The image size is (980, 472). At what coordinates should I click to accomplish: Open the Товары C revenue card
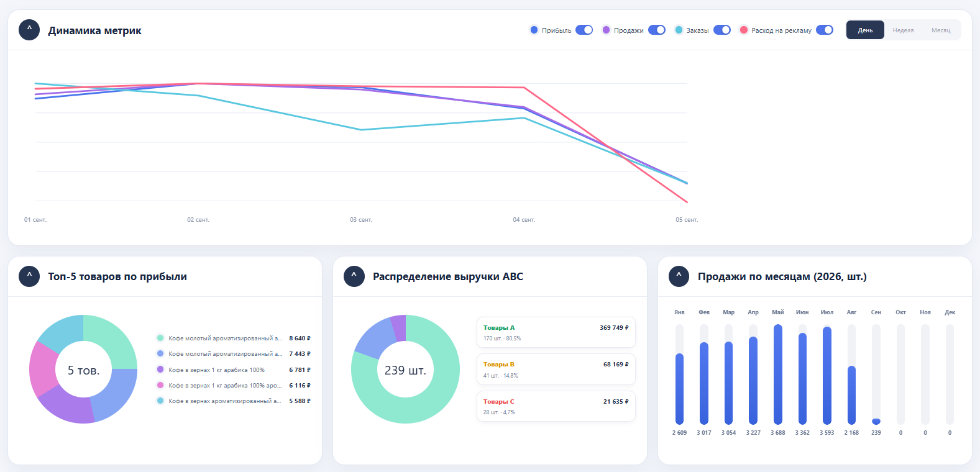coord(556,406)
